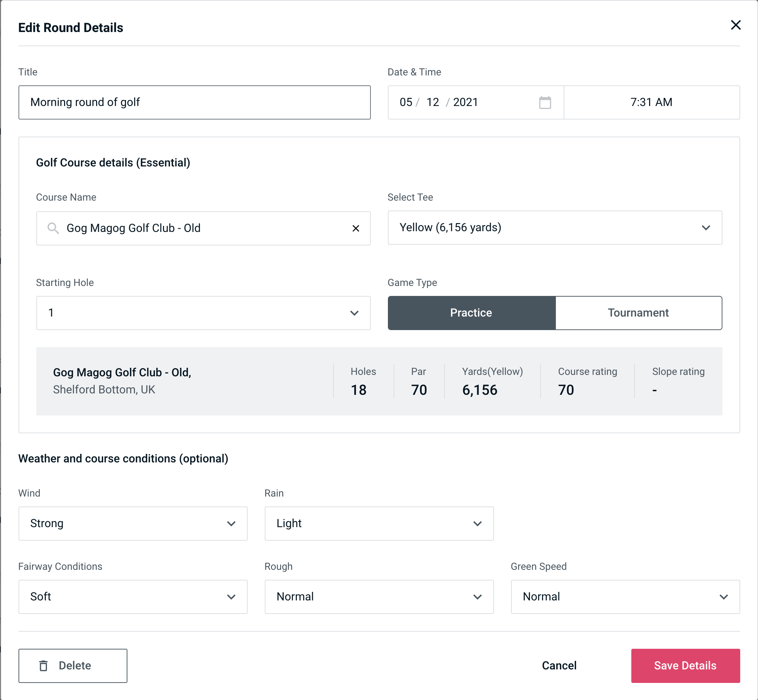This screenshot has height=700, width=758.
Task: Toggle Game Type to Practice
Action: click(472, 313)
